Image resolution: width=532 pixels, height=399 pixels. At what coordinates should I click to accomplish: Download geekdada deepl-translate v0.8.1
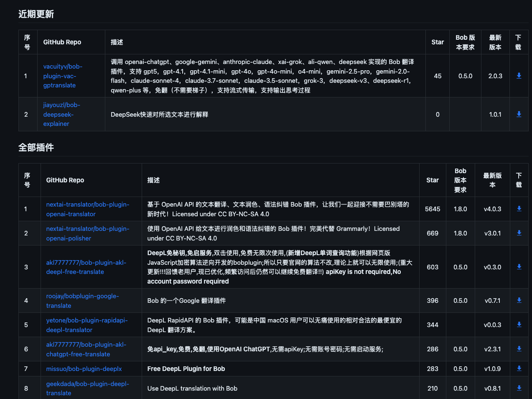(x=519, y=388)
